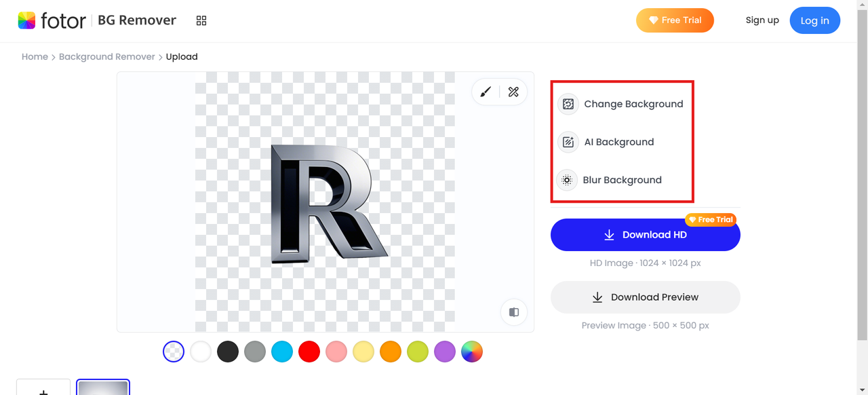868x395 pixels.
Task: Navigate to Background Remover breadcrumb
Action: [107, 57]
